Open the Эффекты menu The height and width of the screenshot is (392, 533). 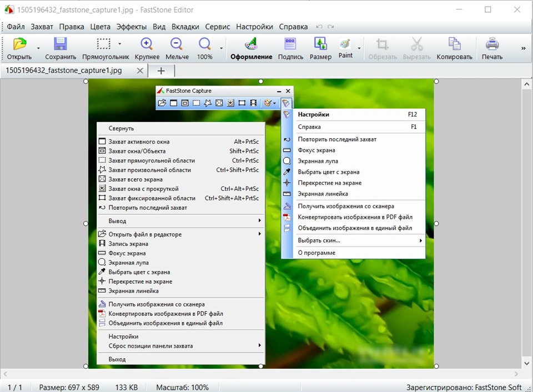(x=132, y=27)
